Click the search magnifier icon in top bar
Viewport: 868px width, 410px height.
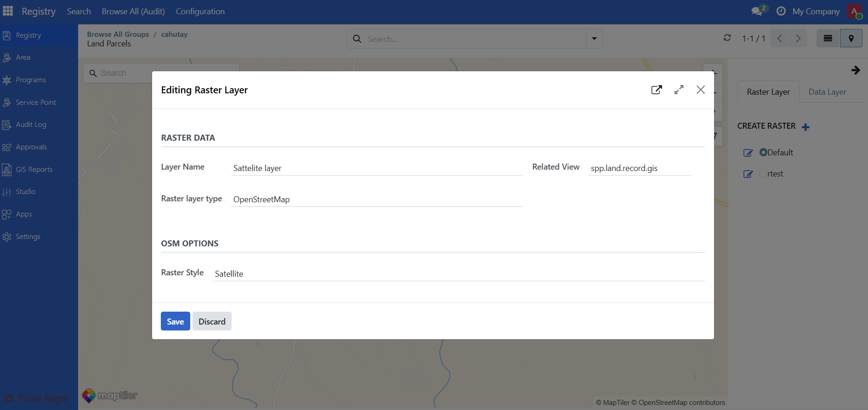tap(357, 39)
